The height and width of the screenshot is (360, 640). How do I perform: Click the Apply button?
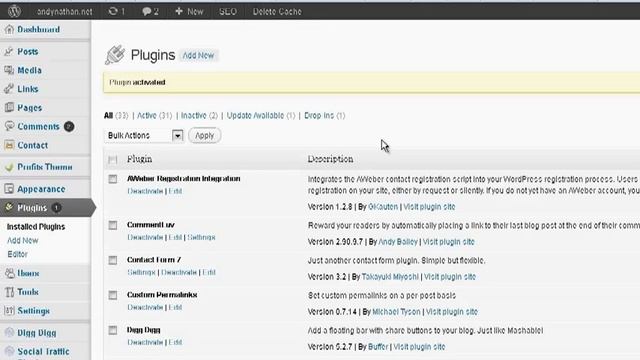204,136
